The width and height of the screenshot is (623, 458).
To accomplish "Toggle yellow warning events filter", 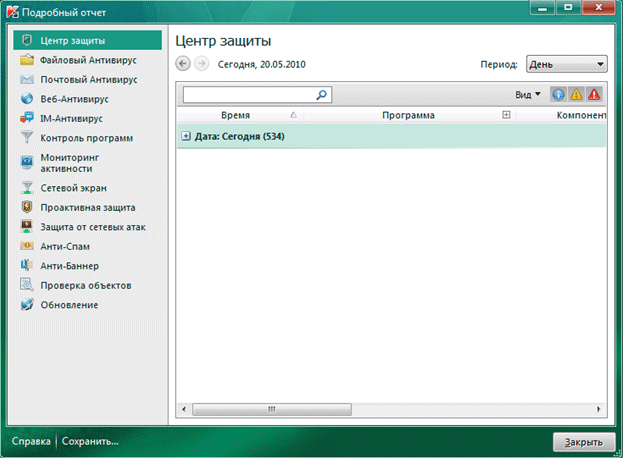I will (x=576, y=95).
